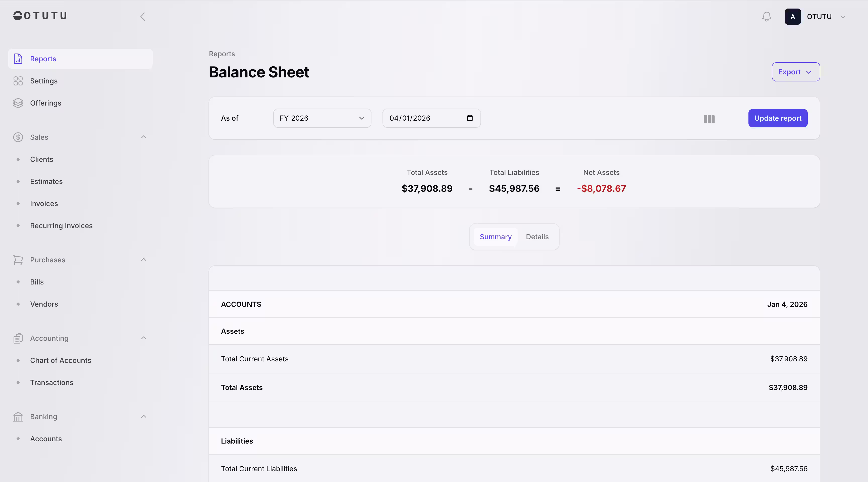
Task: Go to Chart of Accounts
Action: pos(61,360)
